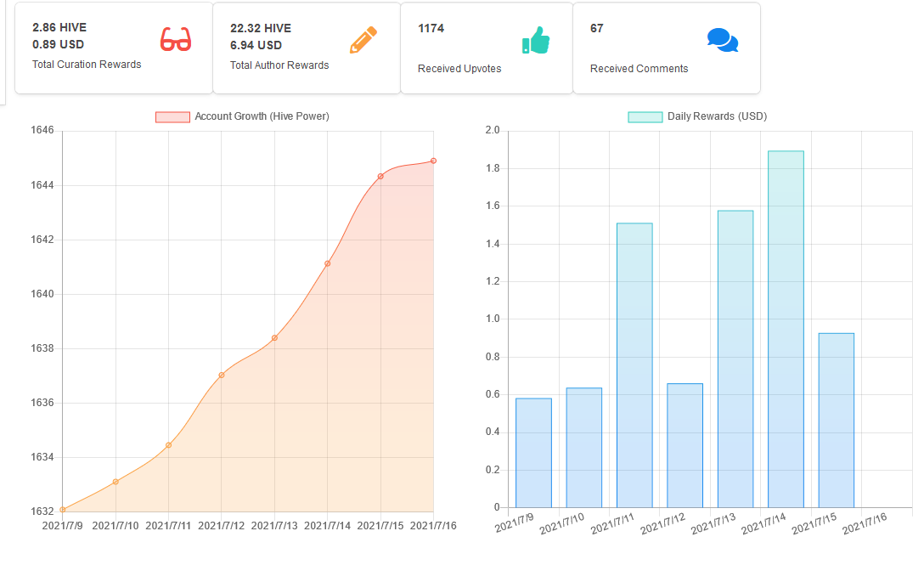Click the 22.32 HIVE author value
Screen dimensions: 924x565
261,28
